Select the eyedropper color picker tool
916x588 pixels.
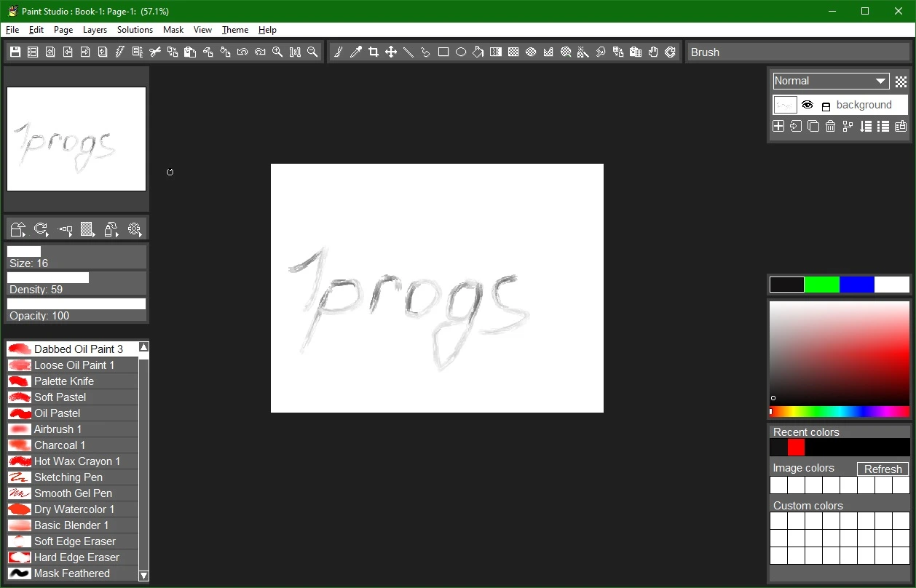[x=356, y=52]
